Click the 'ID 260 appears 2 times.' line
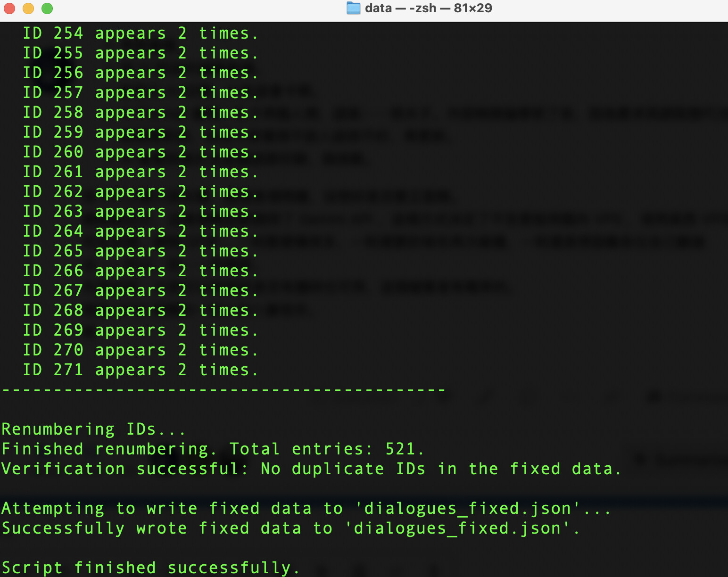Viewport: 728px width, 577px height. point(141,152)
